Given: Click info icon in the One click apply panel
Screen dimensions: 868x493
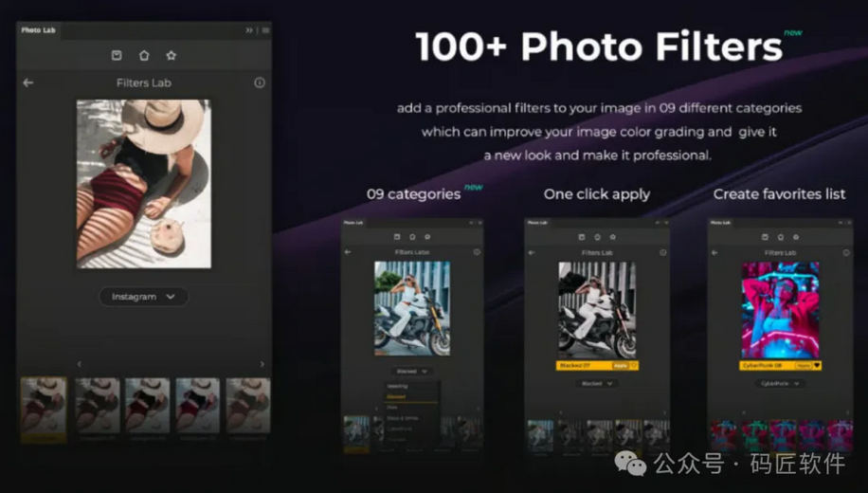Looking at the screenshot, I should tap(662, 252).
